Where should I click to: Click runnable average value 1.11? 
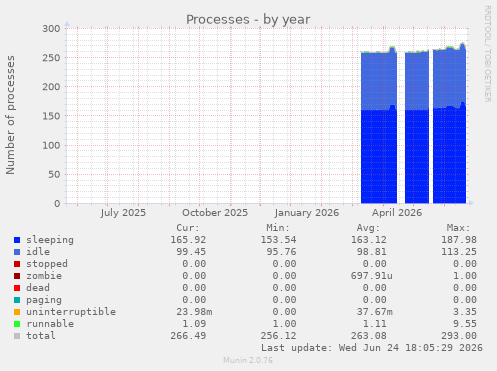tap(375, 324)
